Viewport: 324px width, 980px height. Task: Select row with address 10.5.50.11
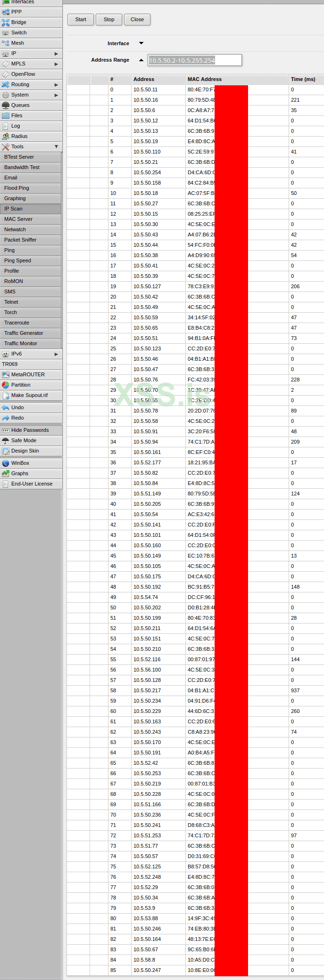195,89
